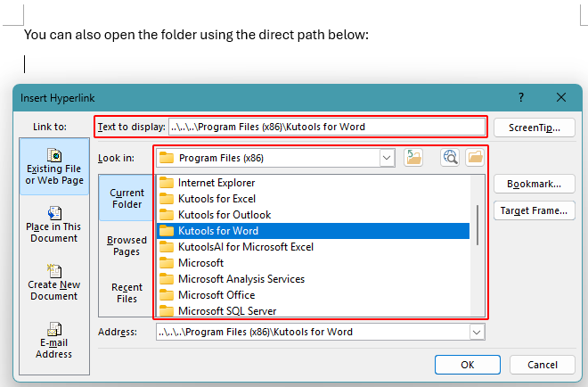Select the Kutools for Word folder

pos(313,231)
